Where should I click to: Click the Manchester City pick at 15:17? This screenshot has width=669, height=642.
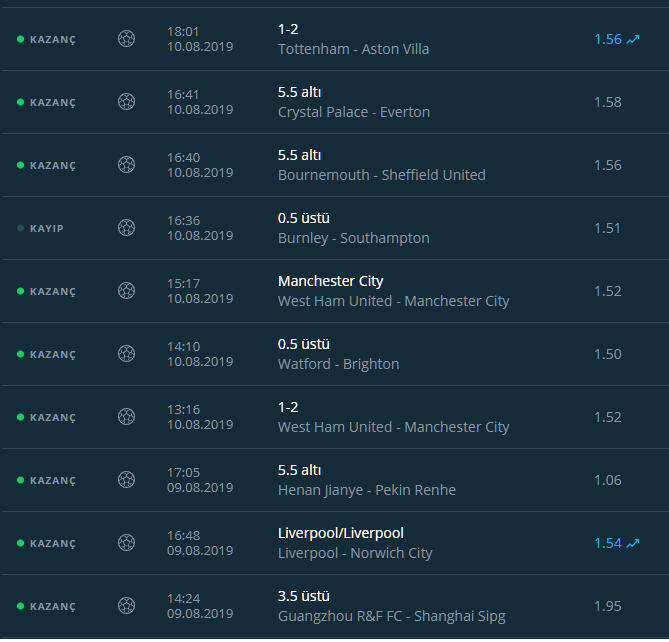pyautogui.click(x=330, y=282)
